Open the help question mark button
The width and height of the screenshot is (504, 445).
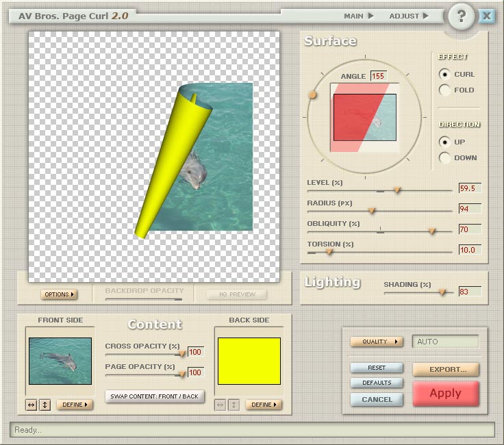(x=462, y=17)
